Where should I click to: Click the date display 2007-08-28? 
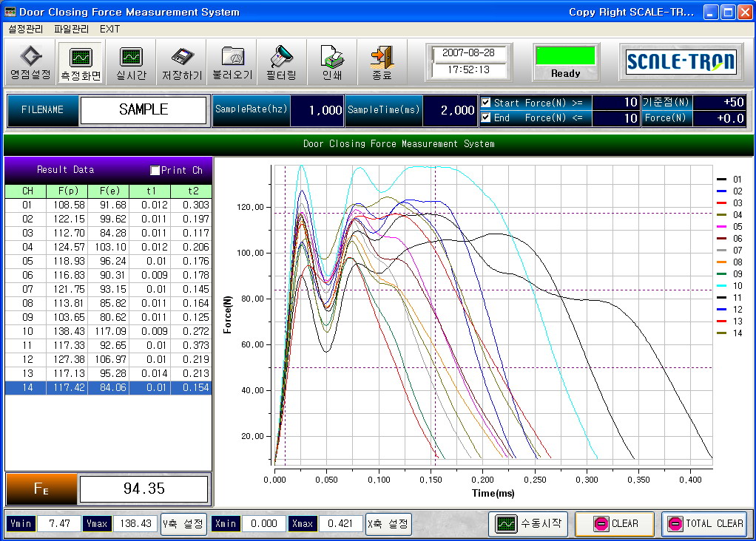pos(469,53)
